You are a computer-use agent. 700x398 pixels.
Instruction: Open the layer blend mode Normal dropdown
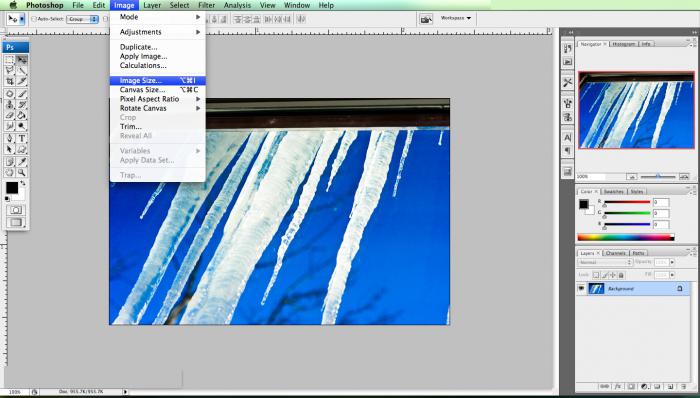(605, 262)
